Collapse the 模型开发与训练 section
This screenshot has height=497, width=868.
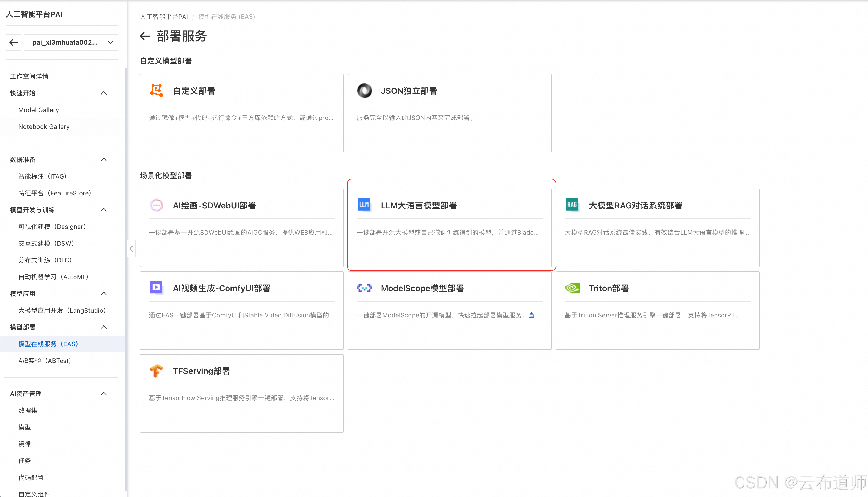(x=104, y=210)
